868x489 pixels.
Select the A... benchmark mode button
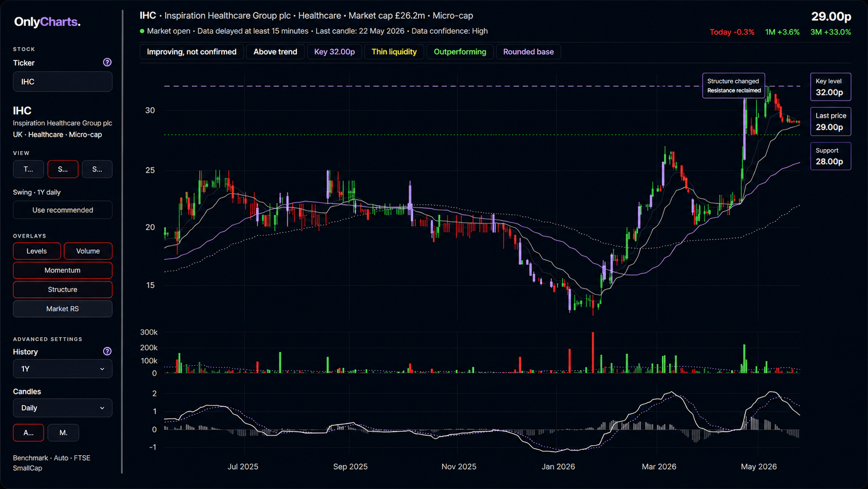pos(29,432)
